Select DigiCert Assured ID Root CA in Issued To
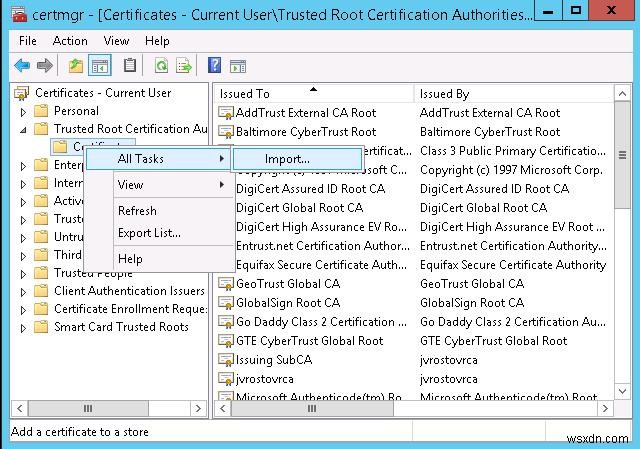640x449 pixels. click(311, 189)
